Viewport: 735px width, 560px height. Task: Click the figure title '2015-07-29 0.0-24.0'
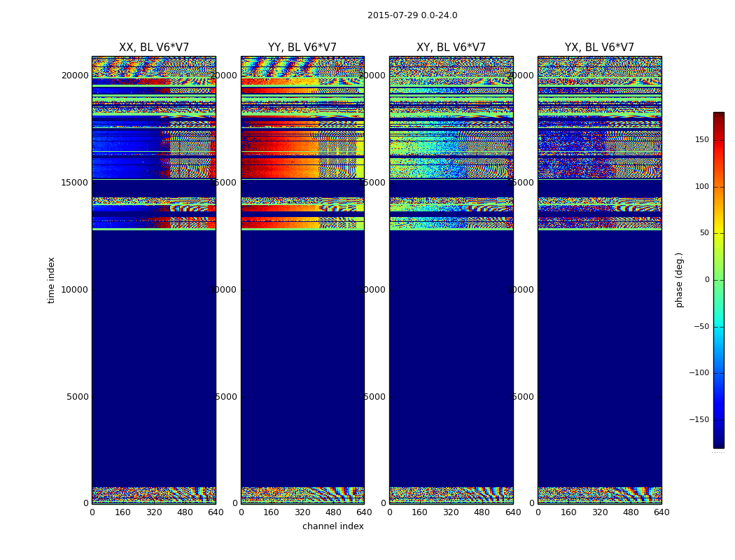click(x=412, y=15)
